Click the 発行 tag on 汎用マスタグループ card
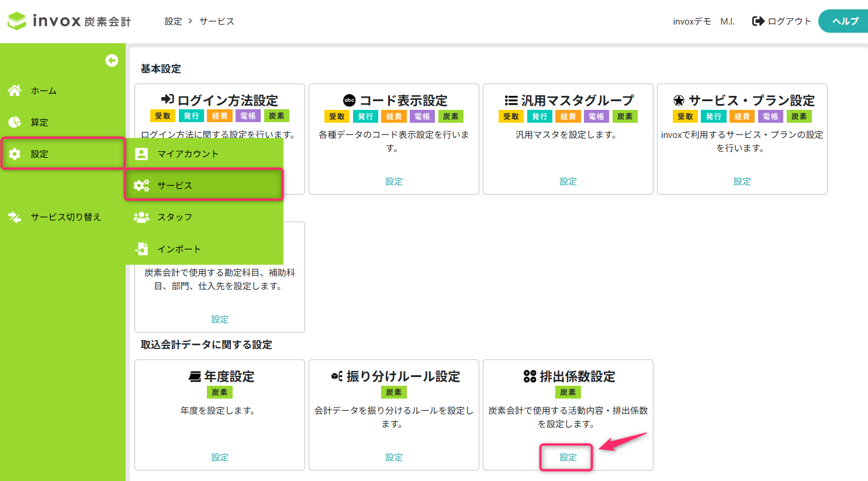The height and width of the screenshot is (481, 868). pyautogui.click(x=540, y=116)
